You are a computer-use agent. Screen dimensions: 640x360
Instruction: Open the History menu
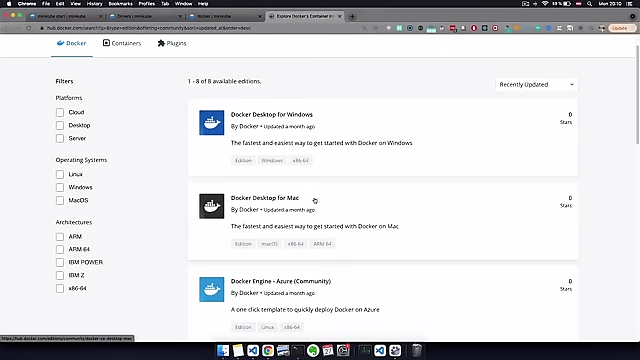coord(95,4)
